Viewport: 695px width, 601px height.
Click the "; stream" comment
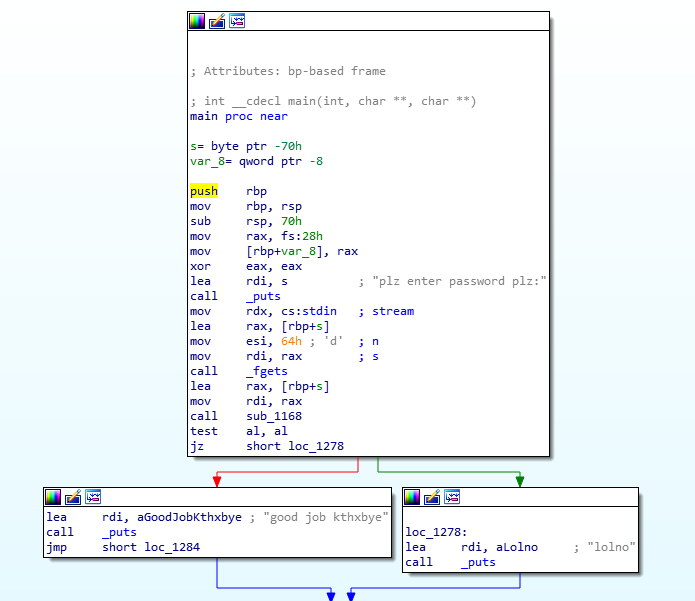click(387, 311)
